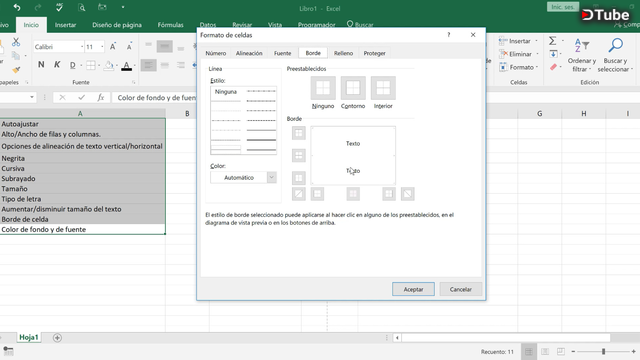Click the Aceptar button
The width and height of the screenshot is (640, 360).
[x=413, y=289]
